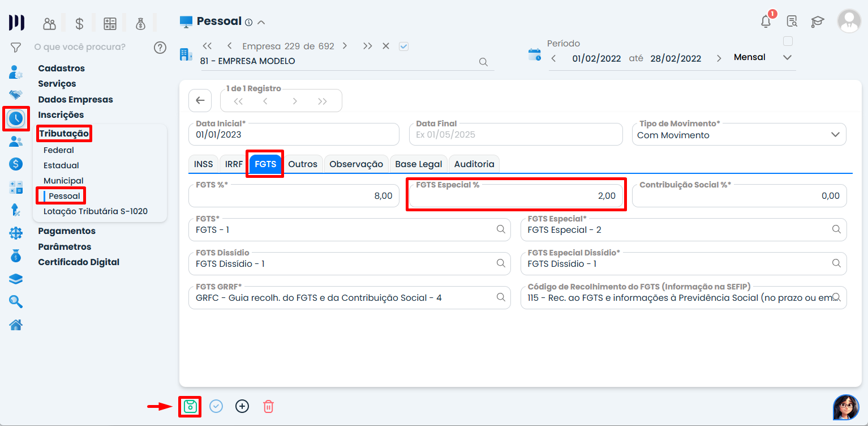Go to the previous period

pos(553,58)
